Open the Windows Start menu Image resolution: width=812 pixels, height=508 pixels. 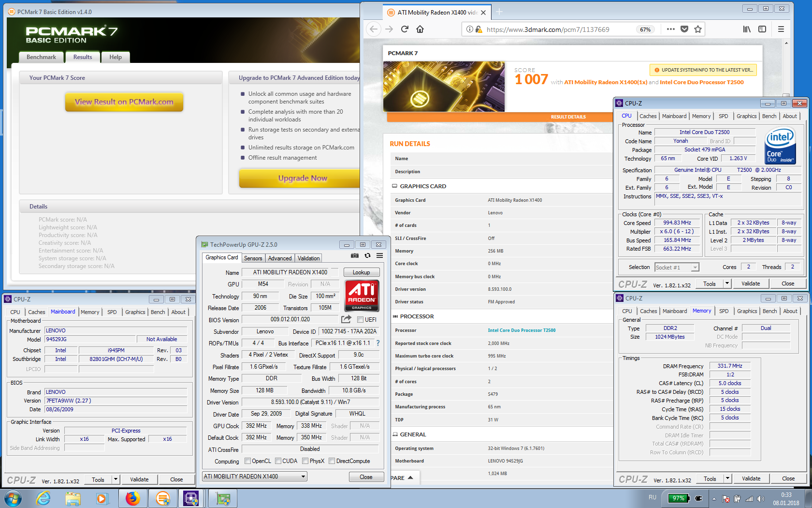click(13, 498)
